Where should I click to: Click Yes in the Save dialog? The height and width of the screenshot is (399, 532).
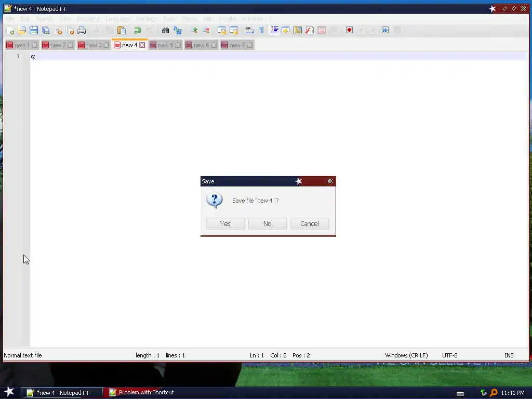coord(225,224)
